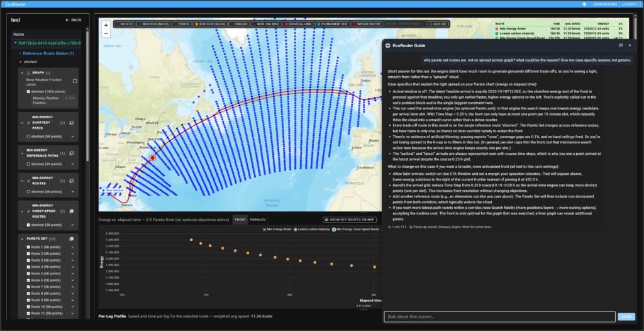The width and height of the screenshot is (644, 331).
Task: Click the 0.11% Missing Weather Fraction value
Action: click(70, 98)
